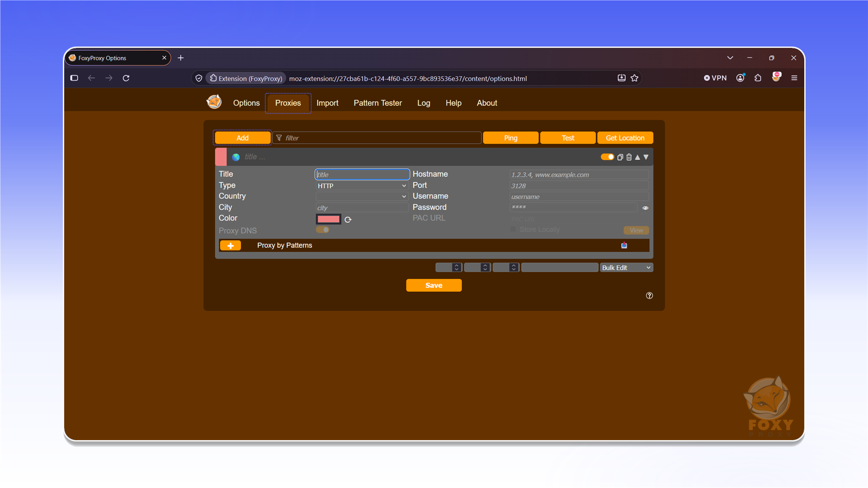Switch to the Pattern Tester tab

tap(377, 103)
